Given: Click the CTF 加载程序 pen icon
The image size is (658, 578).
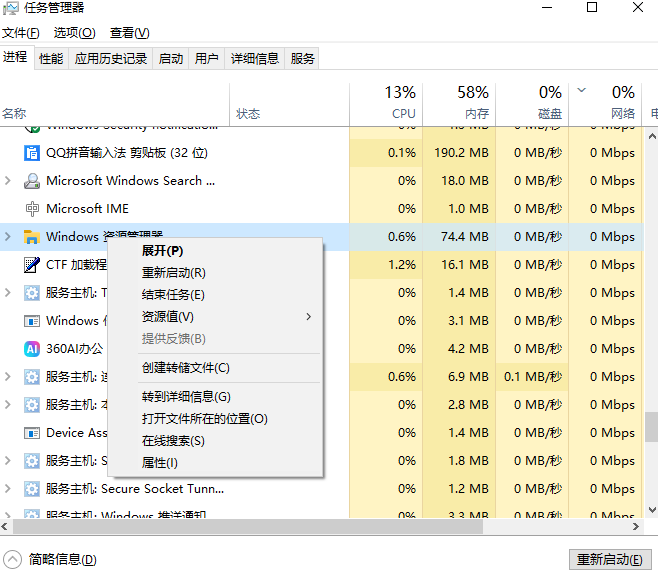Looking at the screenshot, I should 32,265.
